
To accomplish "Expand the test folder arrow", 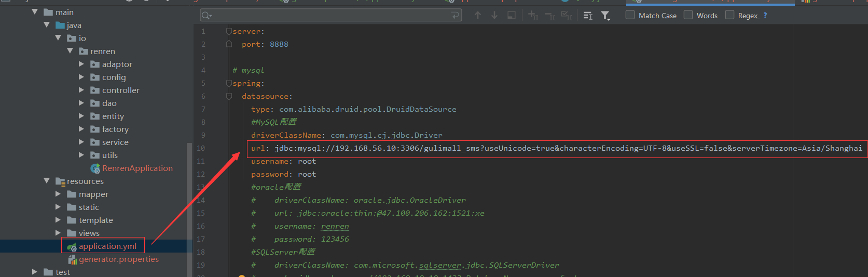I will click(35, 272).
